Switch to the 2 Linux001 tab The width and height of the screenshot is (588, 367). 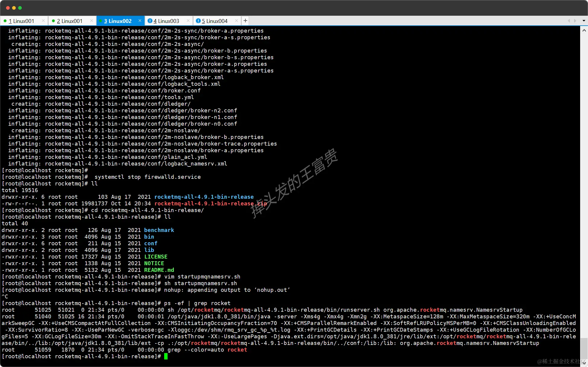click(x=69, y=21)
